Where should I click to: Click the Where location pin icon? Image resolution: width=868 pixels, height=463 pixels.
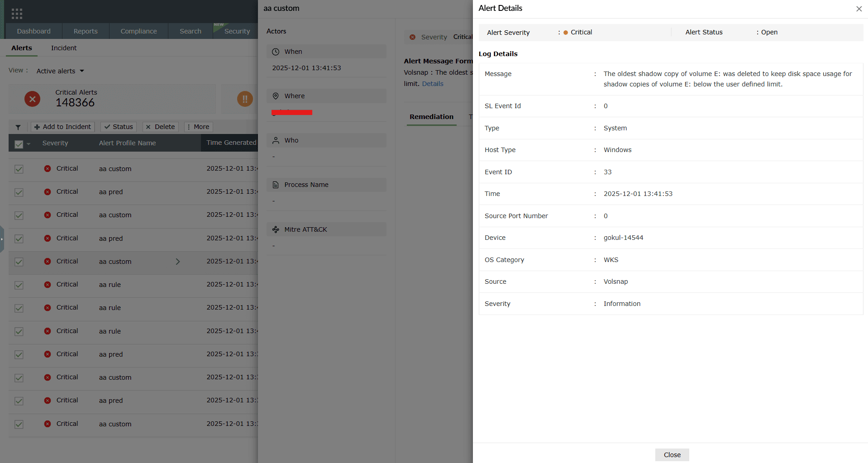click(x=276, y=96)
